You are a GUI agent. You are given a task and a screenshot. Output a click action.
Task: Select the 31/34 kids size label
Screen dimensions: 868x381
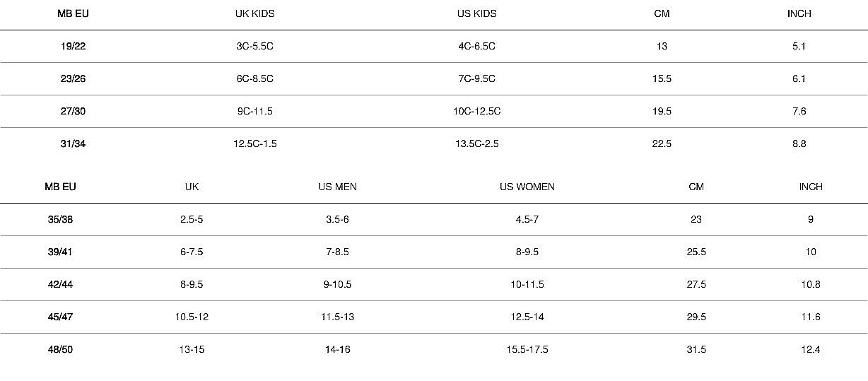[x=73, y=143]
